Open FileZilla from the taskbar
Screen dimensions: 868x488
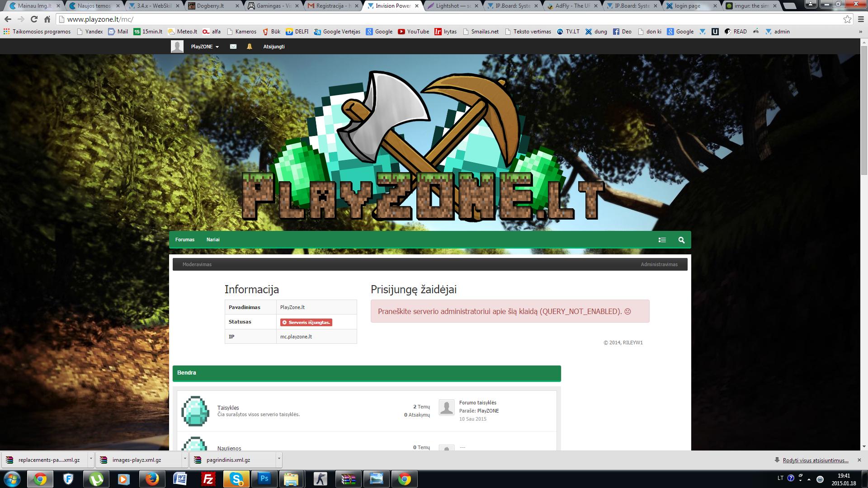pyautogui.click(x=208, y=479)
